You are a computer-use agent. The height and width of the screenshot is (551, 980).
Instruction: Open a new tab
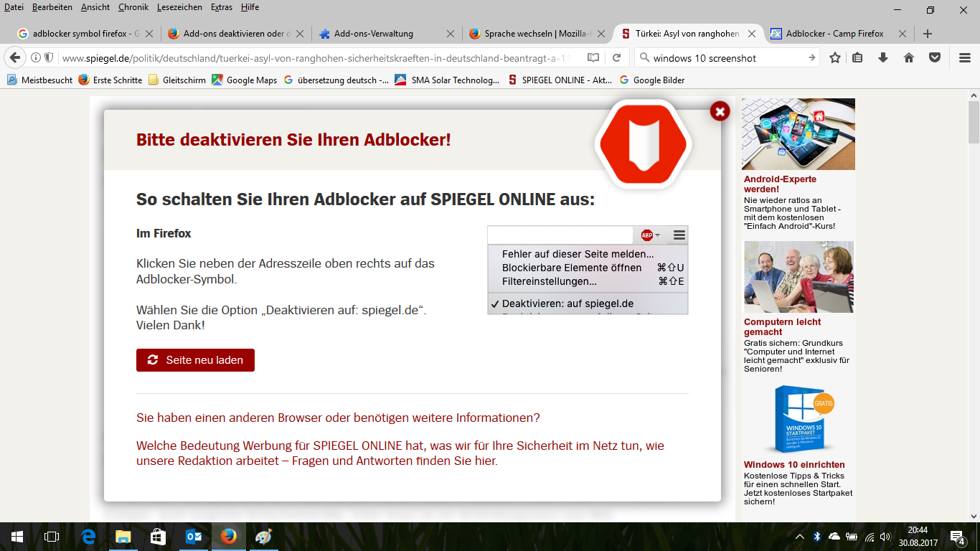(928, 34)
